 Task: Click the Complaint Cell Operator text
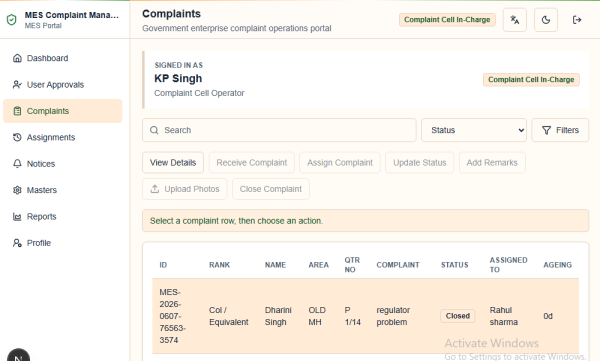pos(199,93)
